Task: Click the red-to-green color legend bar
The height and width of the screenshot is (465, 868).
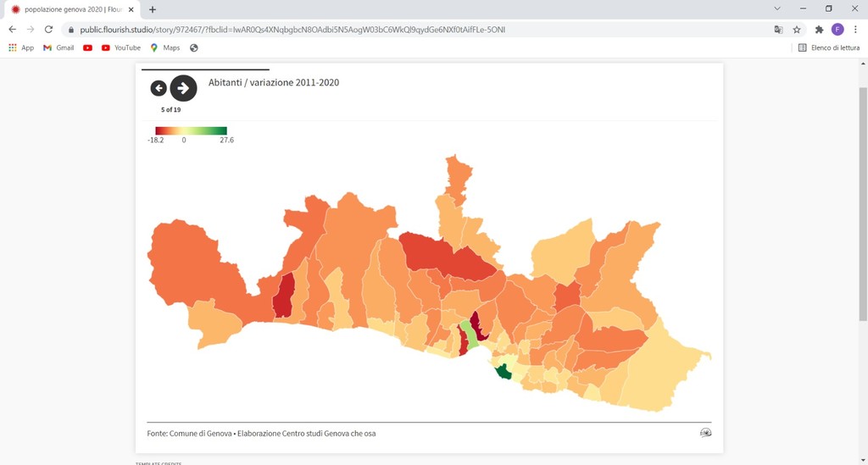Action: tap(191, 130)
